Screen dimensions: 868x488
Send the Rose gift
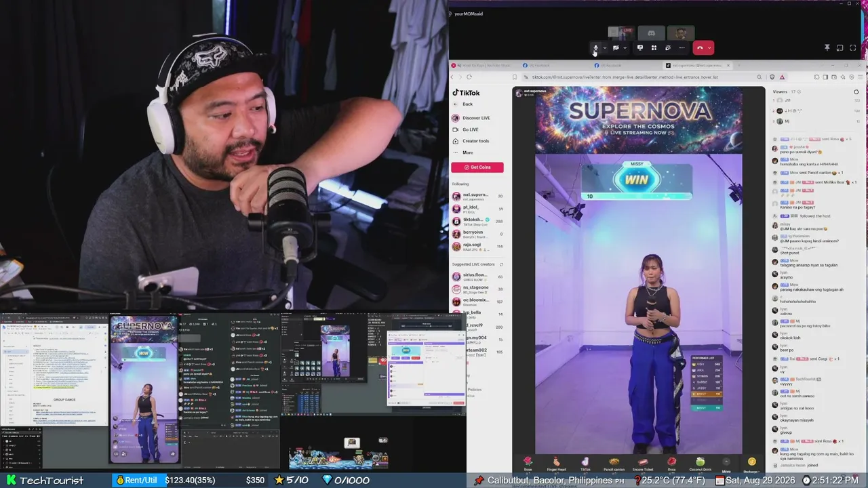(x=528, y=464)
